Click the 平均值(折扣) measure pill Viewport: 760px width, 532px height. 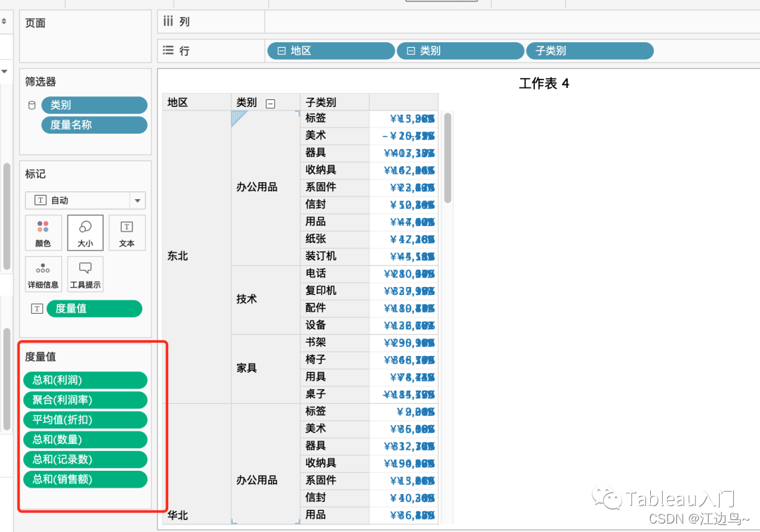(x=84, y=419)
